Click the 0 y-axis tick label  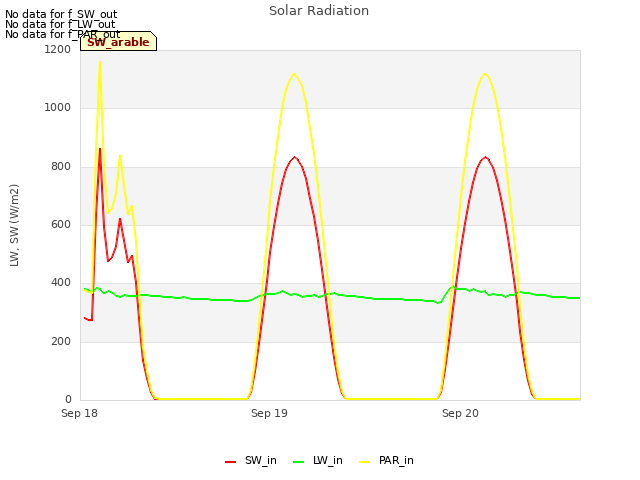click(68, 399)
